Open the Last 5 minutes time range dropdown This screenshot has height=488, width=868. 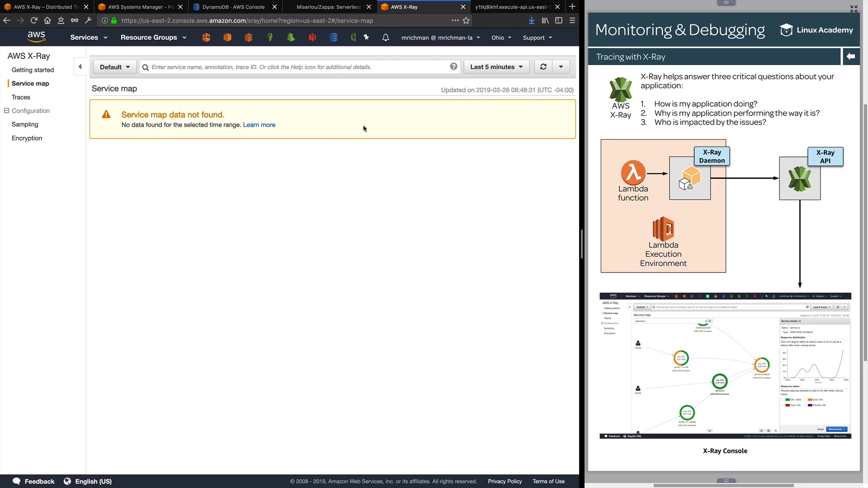coord(496,67)
